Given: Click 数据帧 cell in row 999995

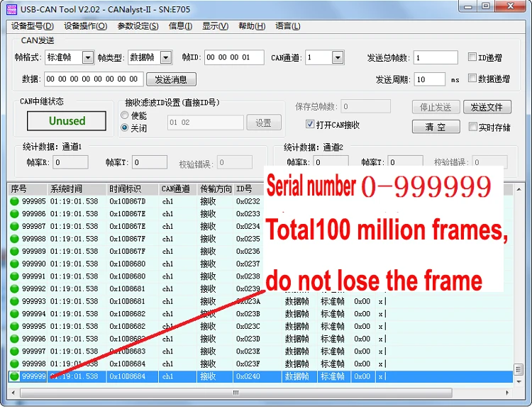Looking at the screenshot, I should click(297, 326).
